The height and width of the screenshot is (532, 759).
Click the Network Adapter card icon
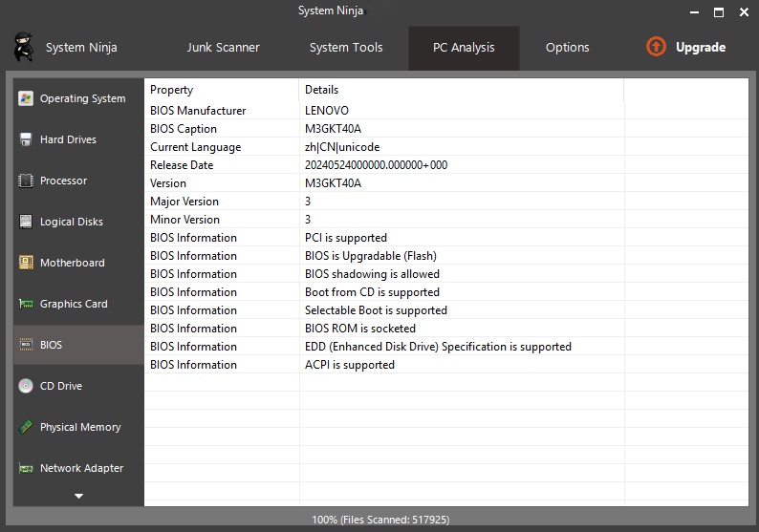[26, 468]
